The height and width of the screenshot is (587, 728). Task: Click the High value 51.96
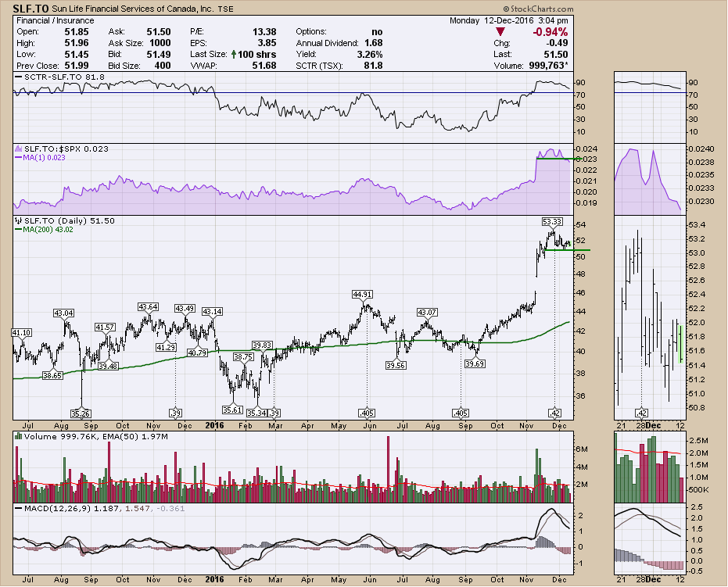point(77,43)
